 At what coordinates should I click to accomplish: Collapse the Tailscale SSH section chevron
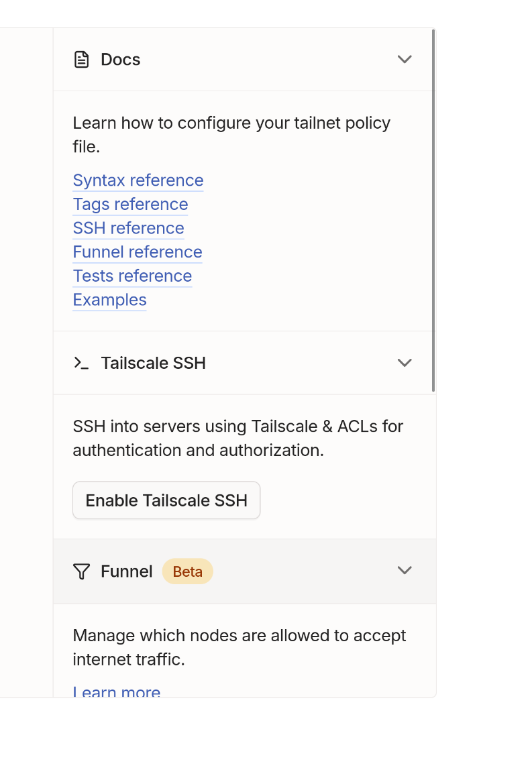tap(404, 363)
